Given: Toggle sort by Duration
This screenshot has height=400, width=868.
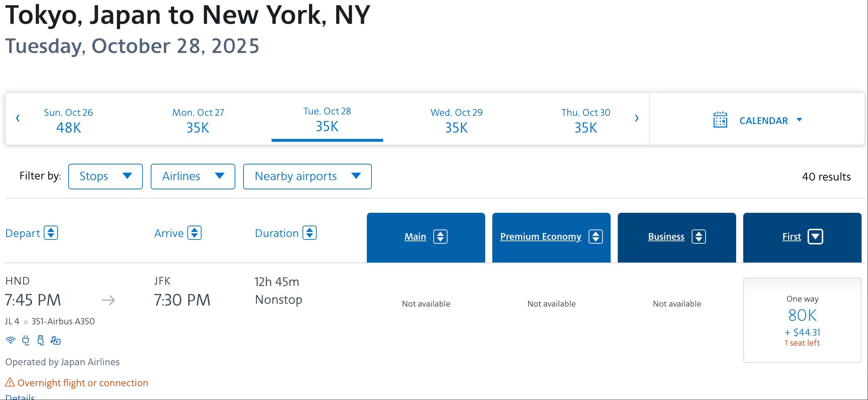Looking at the screenshot, I should [x=310, y=233].
